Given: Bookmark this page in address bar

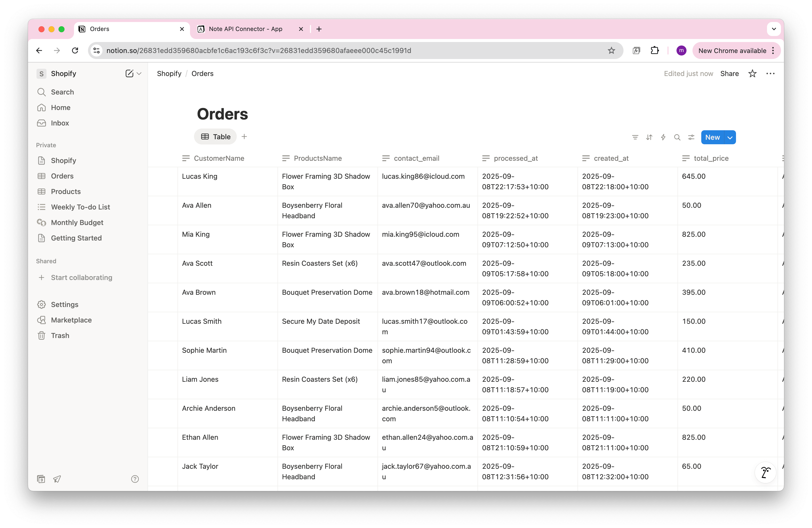Looking at the screenshot, I should click(611, 50).
